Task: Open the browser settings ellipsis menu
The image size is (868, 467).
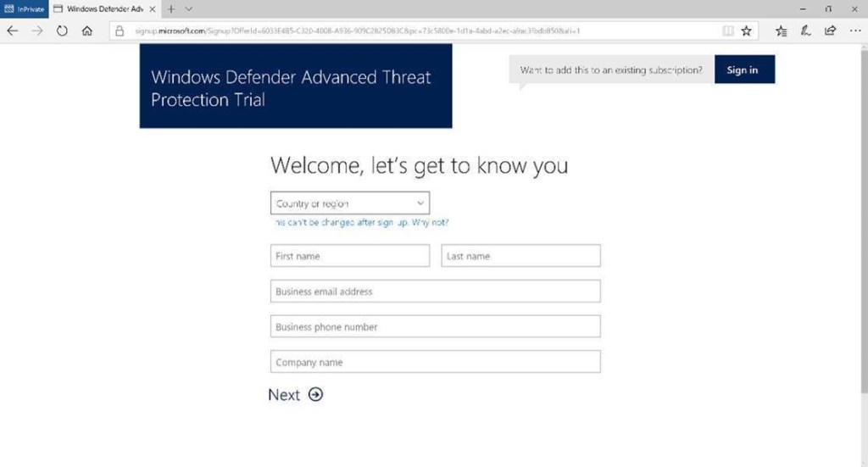Action: 855,31
